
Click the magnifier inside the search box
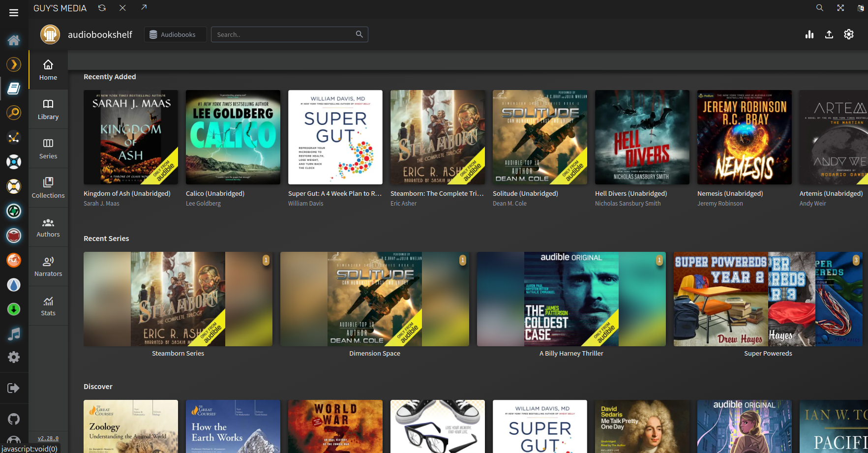point(359,34)
